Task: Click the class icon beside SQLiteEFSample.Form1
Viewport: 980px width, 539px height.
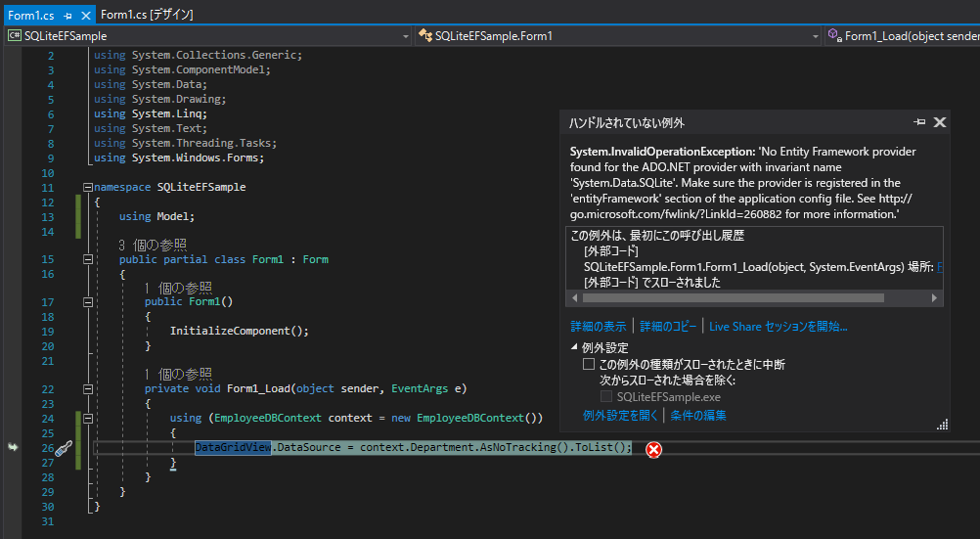Action: coord(425,35)
